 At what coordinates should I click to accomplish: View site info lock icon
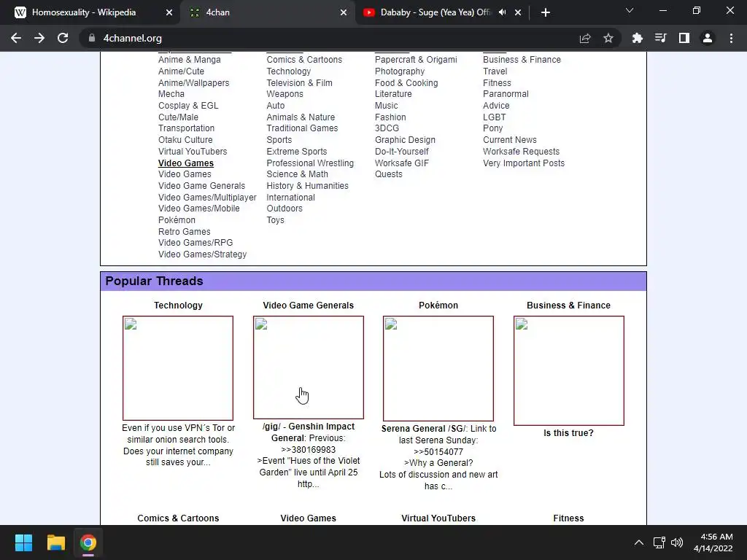pyautogui.click(x=91, y=38)
